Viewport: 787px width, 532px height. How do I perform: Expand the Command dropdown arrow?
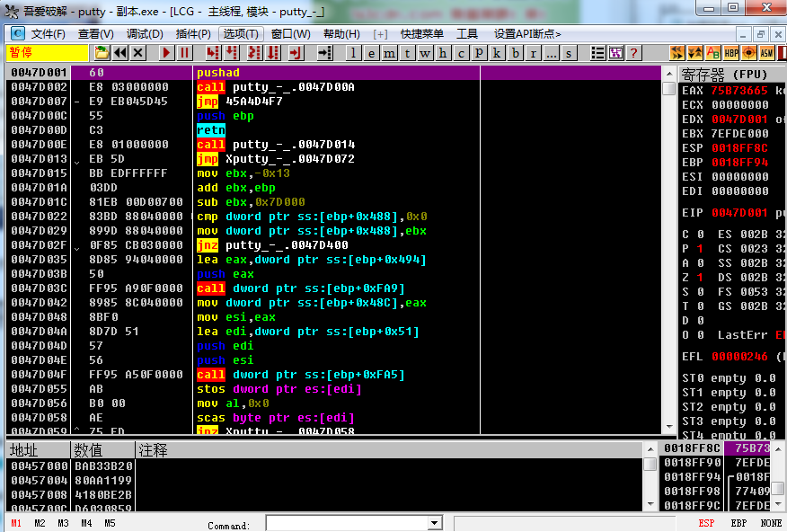point(435,523)
